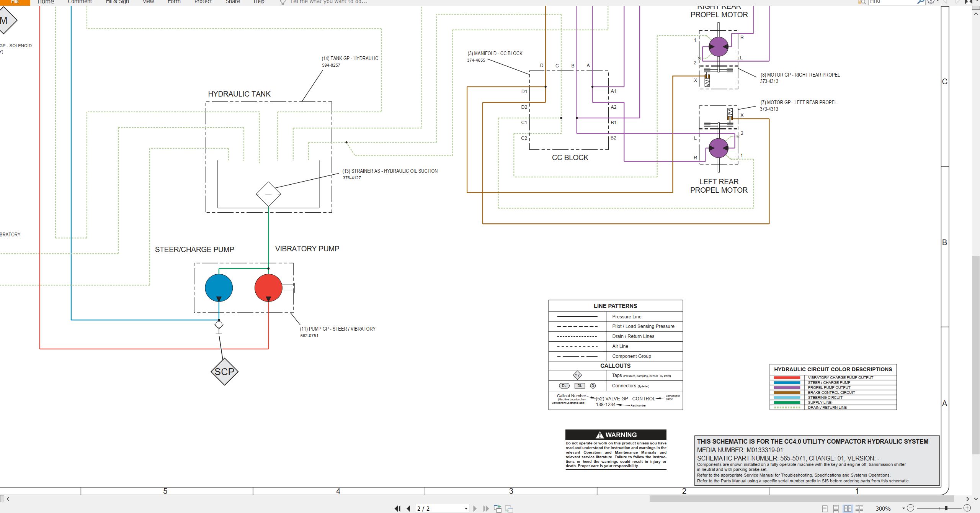Click '(13) STRAINER AS - HYDRAULIC OIL SUCTION' callout
Viewport: 980px width, 513px height.
[390, 171]
